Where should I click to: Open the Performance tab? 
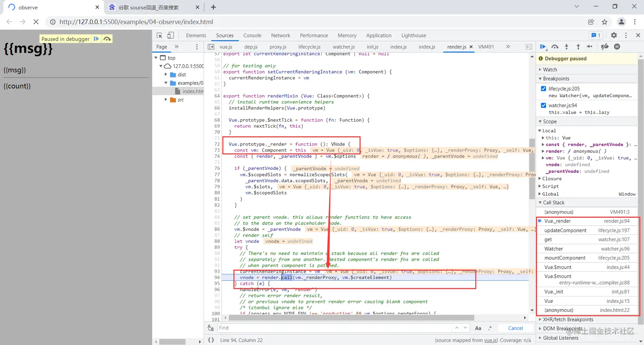pyautogui.click(x=314, y=35)
